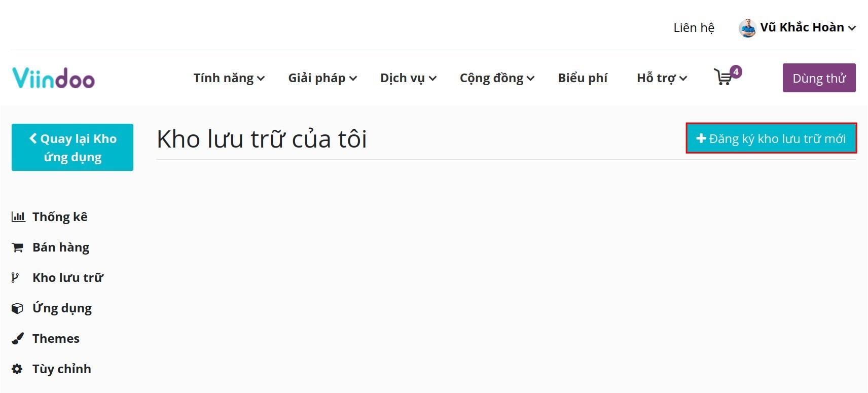Open the Liên hệ link
The width and height of the screenshot is (868, 393).
coord(694,27)
